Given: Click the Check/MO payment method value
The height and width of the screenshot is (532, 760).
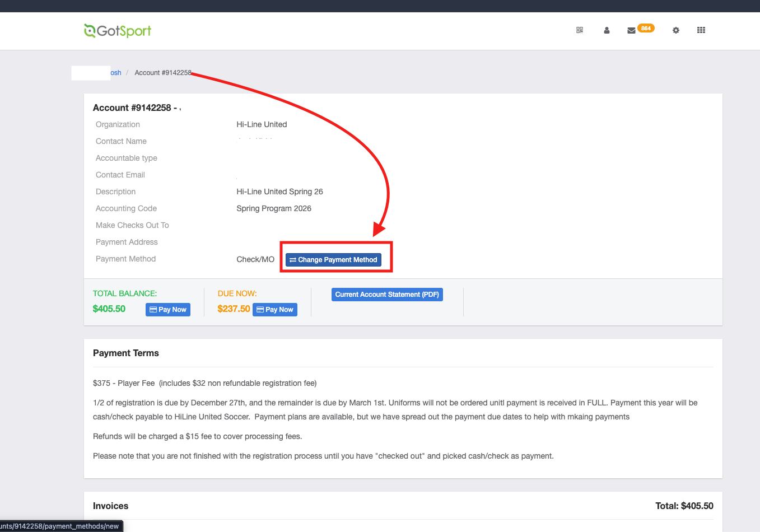Looking at the screenshot, I should 255,260.
